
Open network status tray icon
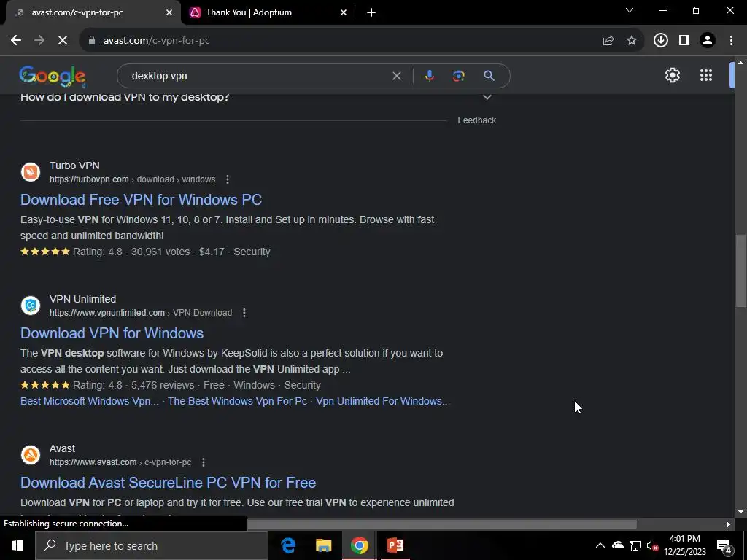click(635, 545)
